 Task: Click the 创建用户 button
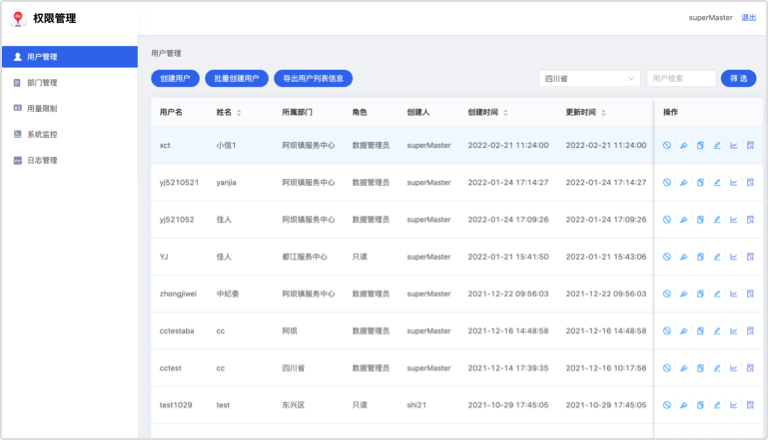click(175, 78)
